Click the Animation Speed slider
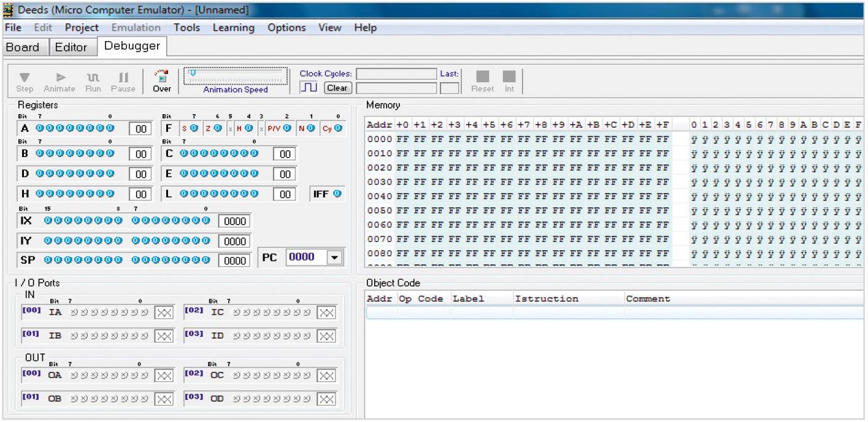 [x=236, y=73]
